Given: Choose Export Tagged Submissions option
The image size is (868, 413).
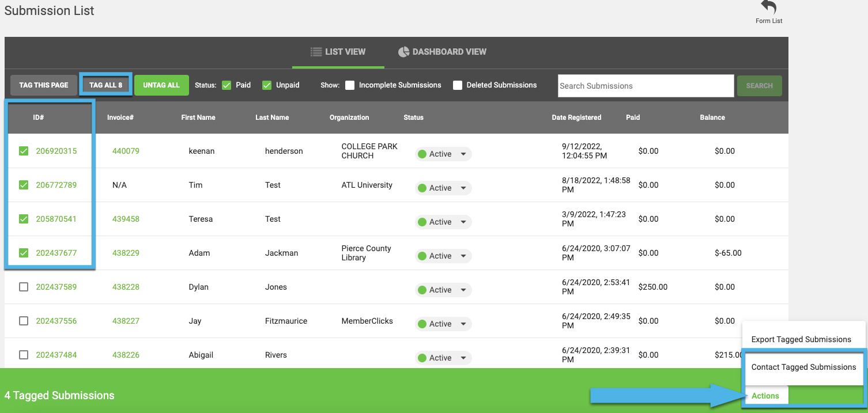Looking at the screenshot, I should 801,339.
